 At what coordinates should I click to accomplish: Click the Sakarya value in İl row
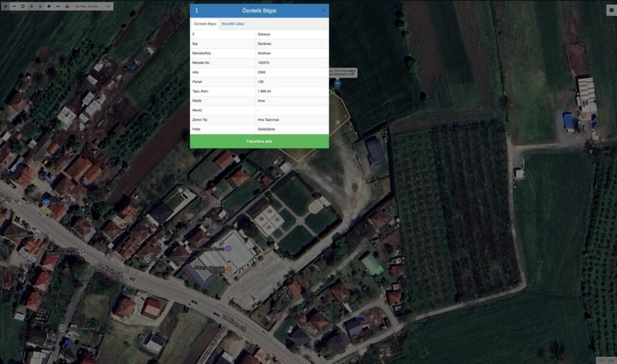point(264,34)
